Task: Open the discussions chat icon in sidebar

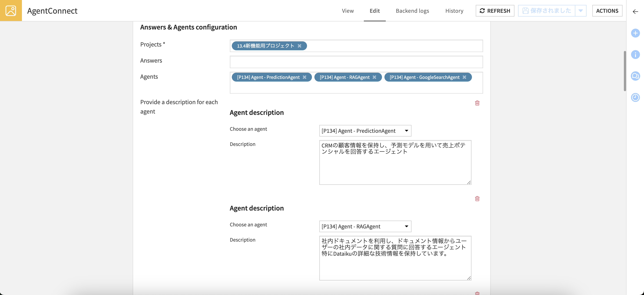Action: (x=635, y=76)
